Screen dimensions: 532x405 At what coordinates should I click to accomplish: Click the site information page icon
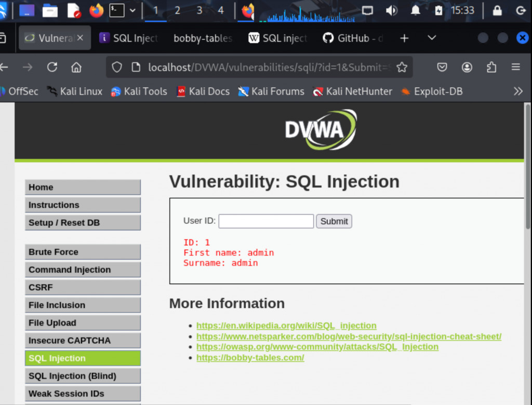136,67
